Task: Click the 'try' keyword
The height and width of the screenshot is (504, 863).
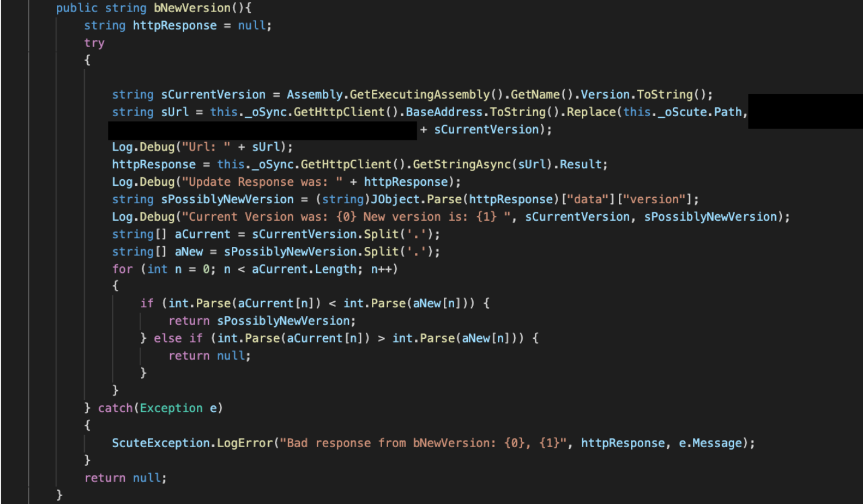Action: (94, 43)
